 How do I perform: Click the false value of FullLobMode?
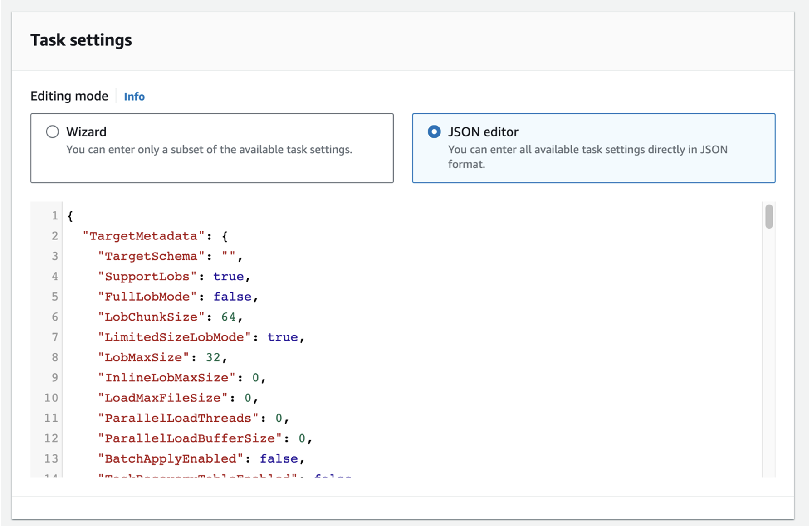pyautogui.click(x=232, y=297)
